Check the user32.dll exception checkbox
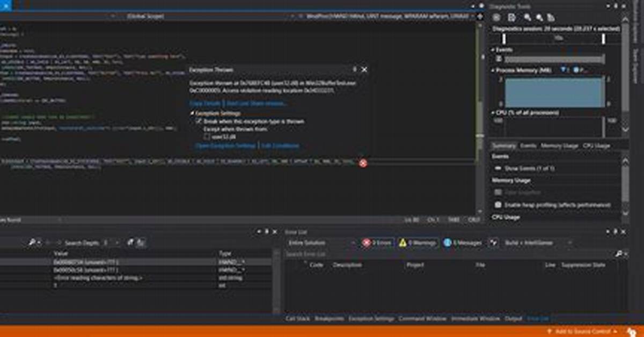Screen dimensions: 644x337 (207, 136)
